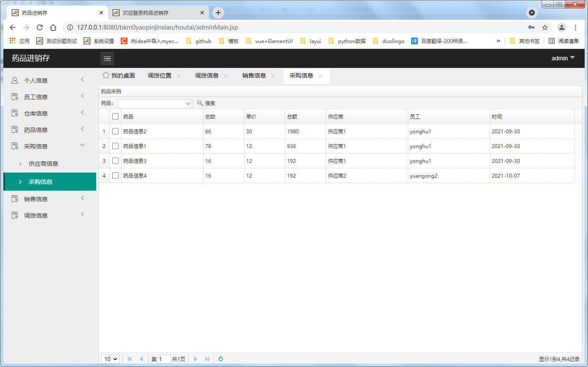Open 供应商信息 submenu item
588x367 pixels.
tap(43, 164)
